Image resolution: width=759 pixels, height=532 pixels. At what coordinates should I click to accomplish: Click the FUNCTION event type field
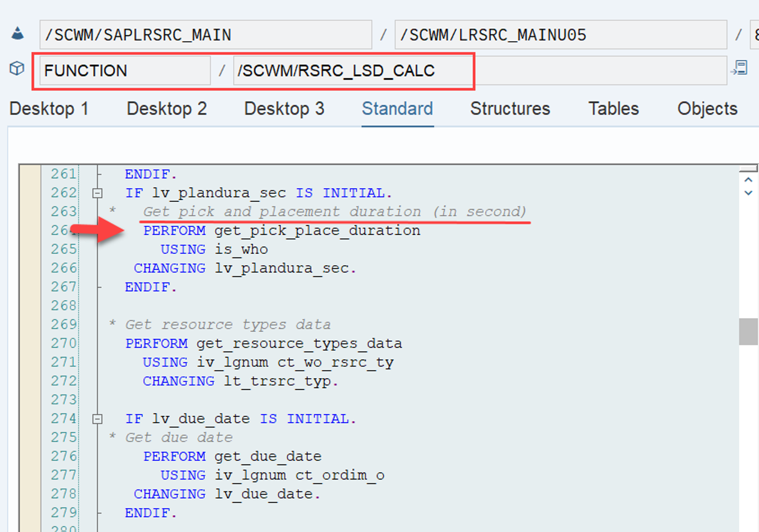coord(125,71)
